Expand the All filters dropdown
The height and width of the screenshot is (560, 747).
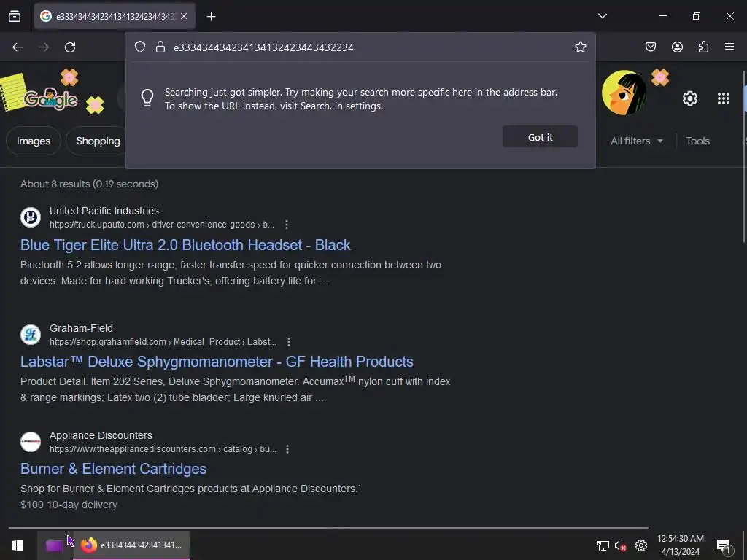(x=636, y=141)
